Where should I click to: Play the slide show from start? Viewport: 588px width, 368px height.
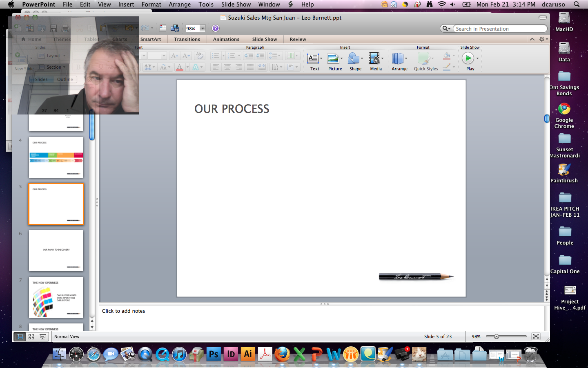point(468,58)
